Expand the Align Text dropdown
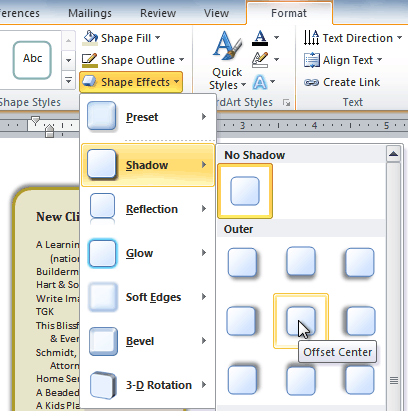This screenshot has height=411, width=408. (x=379, y=60)
